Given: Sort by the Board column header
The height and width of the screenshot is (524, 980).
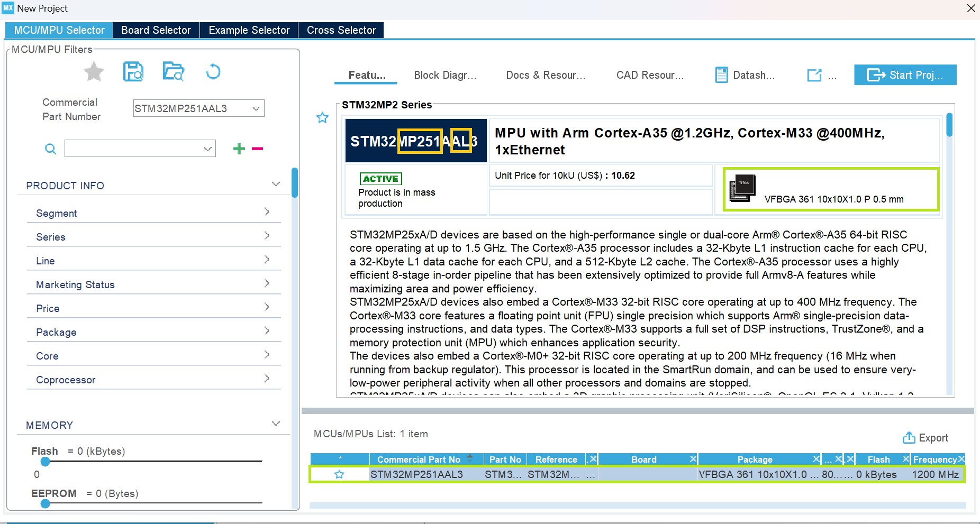Looking at the screenshot, I should [643, 459].
